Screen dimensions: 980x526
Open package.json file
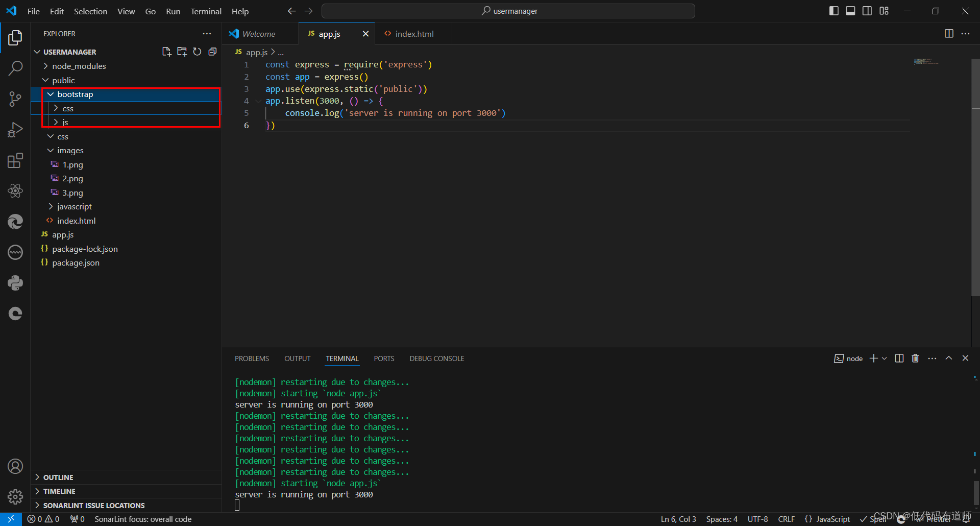click(x=126, y=262)
